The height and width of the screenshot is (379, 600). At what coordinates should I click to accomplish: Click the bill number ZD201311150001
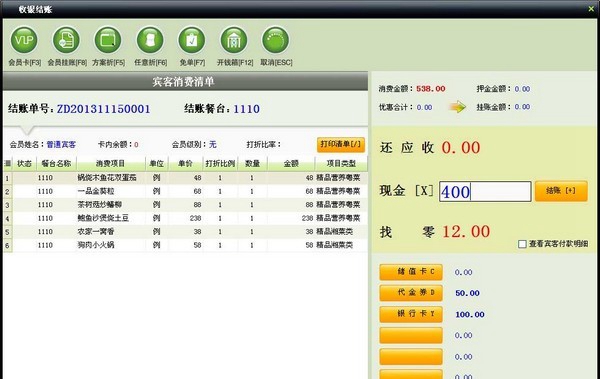tap(103, 109)
